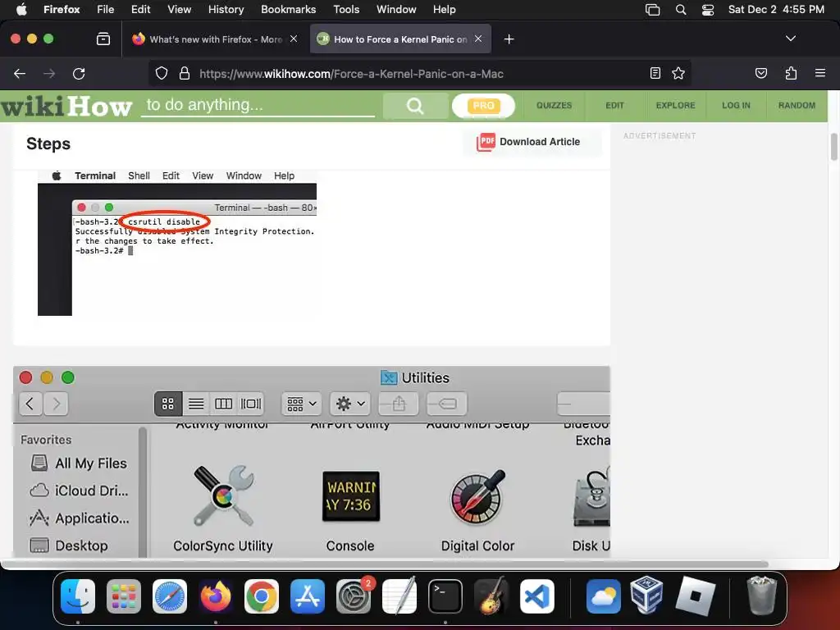This screenshot has height=630, width=840.
Task: Click wikiHow logo in header
Action: [x=66, y=106]
